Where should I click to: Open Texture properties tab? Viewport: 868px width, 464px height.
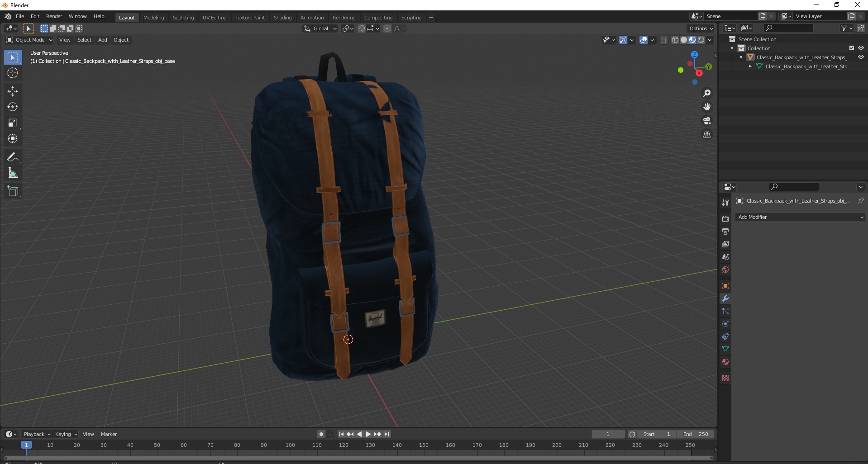coord(725,378)
